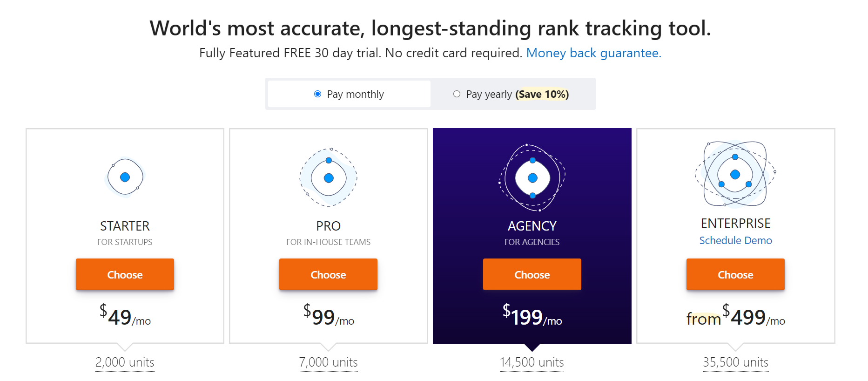Click the FOR STARTUPS subtitle text
This screenshot has height=381, width=868.
click(x=125, y=242)
